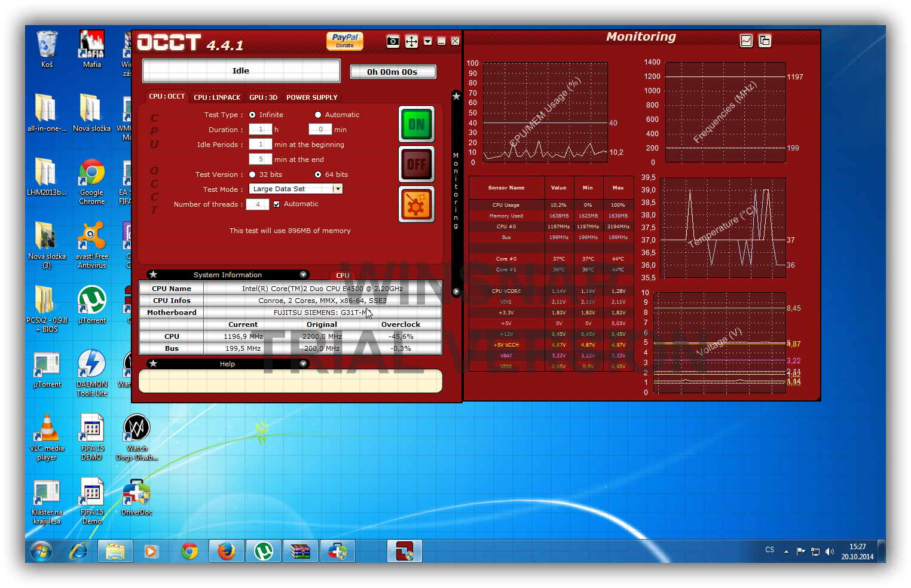Image resolution: width=911 pixels, height=588 pixels.
Task: Open the avast! Free Antivirus desktop icon
Action: click(x=92, y=246)
